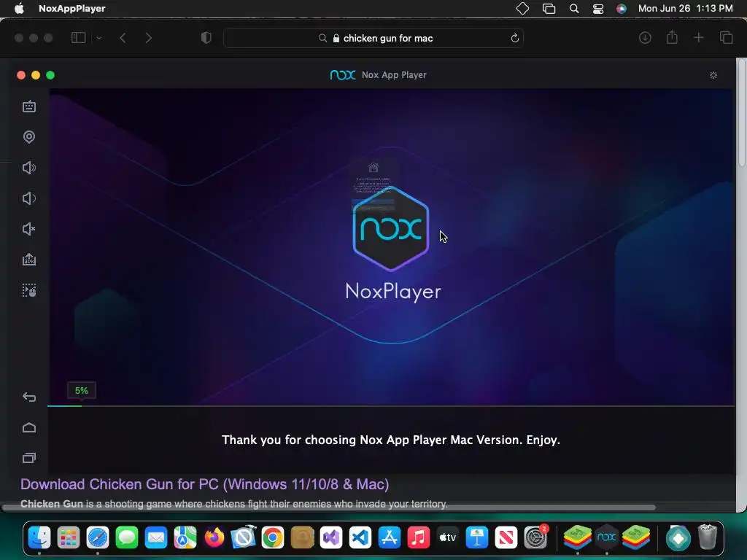
Task: Open a new Safari tab
Action: click(698, 38)
